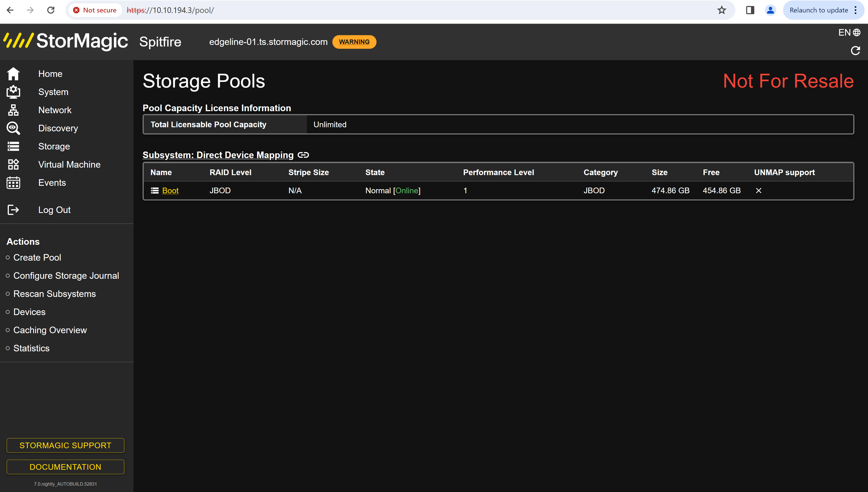Click the browser back arrow
Viewport: 868px width, 492px height.
click(10, 10)
